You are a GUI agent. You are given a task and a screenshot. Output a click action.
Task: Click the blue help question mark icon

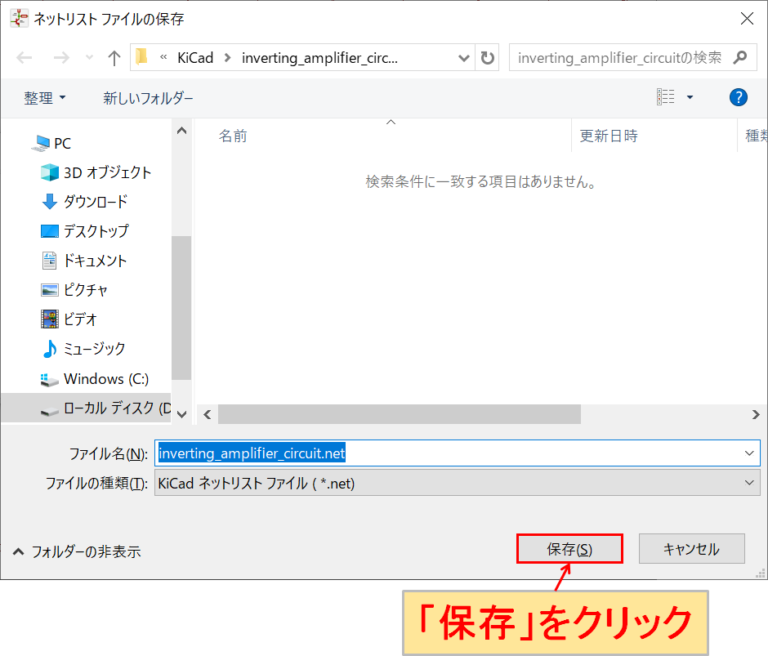point(738,97)
